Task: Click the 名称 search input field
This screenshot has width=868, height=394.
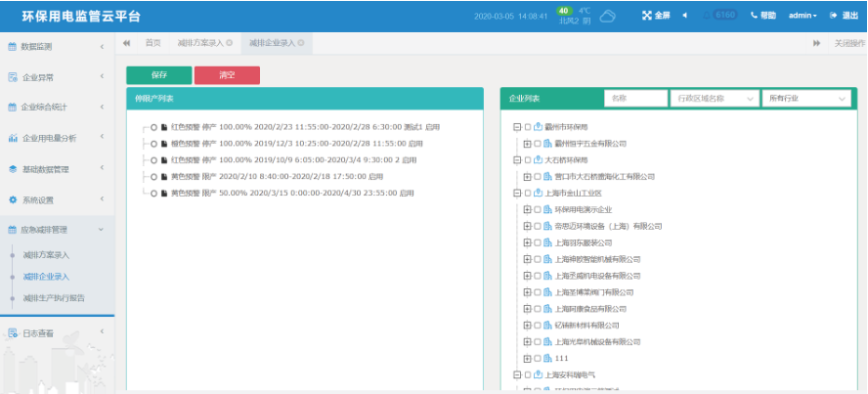Action: (635, 99)
